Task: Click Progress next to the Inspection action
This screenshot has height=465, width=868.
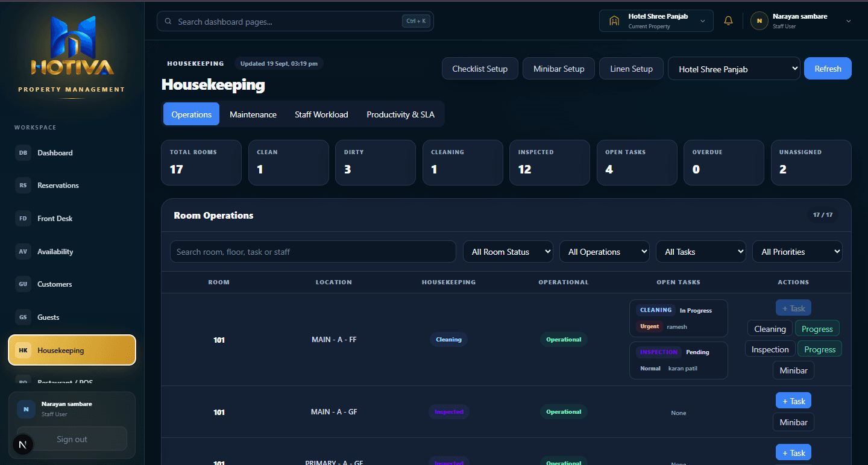Action: coord(820,349)
